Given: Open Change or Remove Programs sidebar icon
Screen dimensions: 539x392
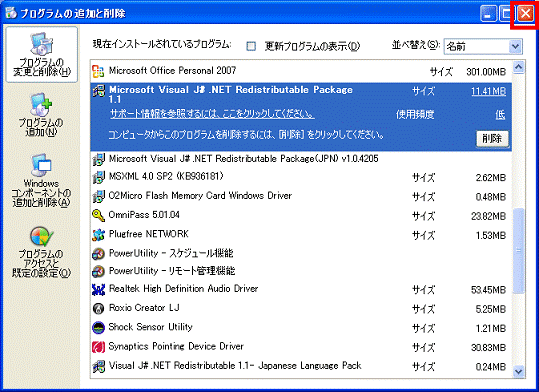Looking at the screenshot, I should point(42,44).
